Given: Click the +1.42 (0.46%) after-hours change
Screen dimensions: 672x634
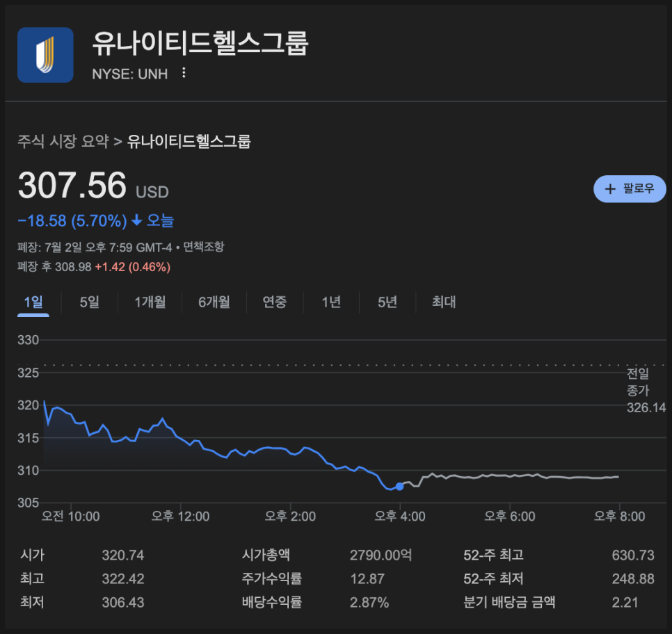Looking at the screenshot, I should point(133,267).
